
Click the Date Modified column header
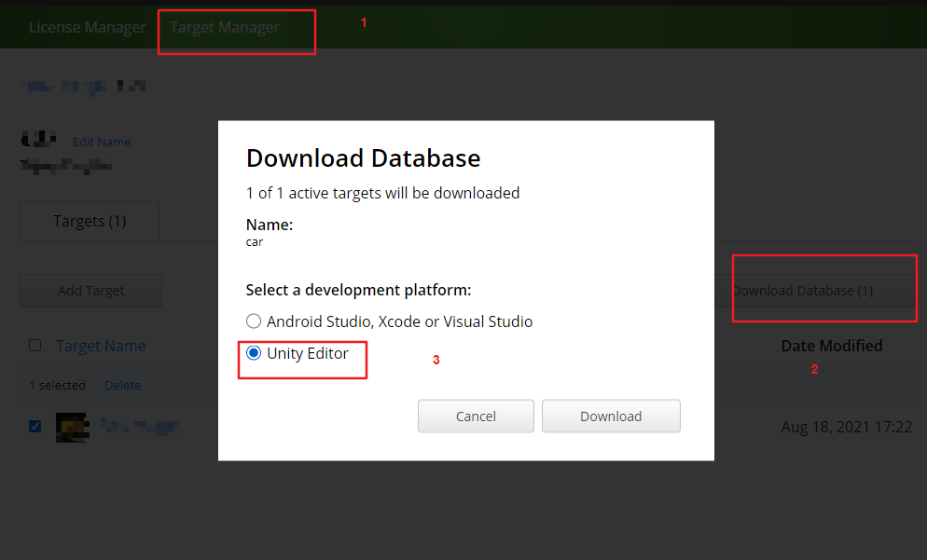pyautogui.click(x=832, y=346)
